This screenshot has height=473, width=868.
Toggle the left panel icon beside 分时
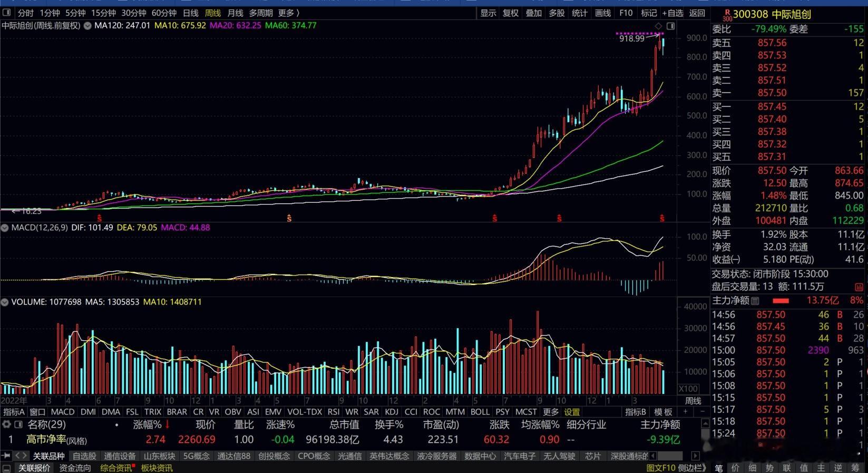(x=7, y=13)
